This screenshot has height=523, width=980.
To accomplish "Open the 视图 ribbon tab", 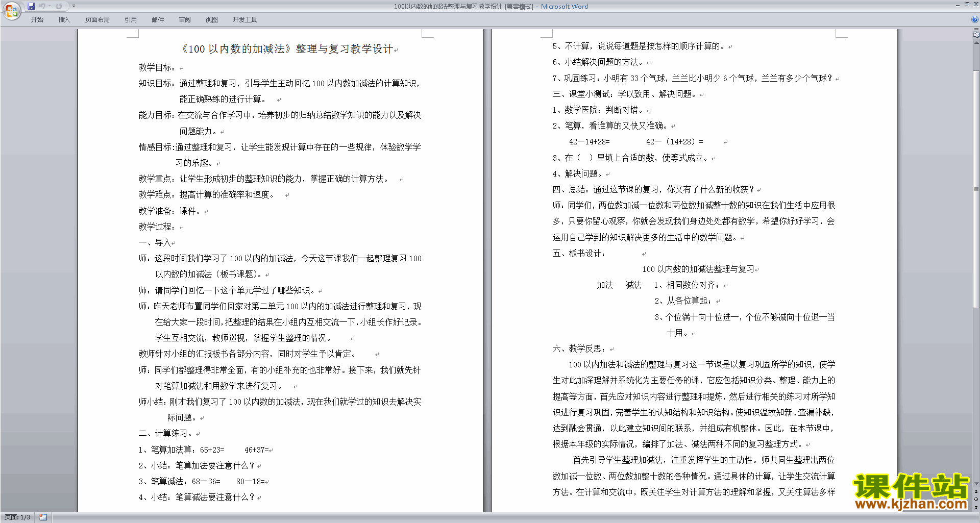I will (x=212, y=20).
